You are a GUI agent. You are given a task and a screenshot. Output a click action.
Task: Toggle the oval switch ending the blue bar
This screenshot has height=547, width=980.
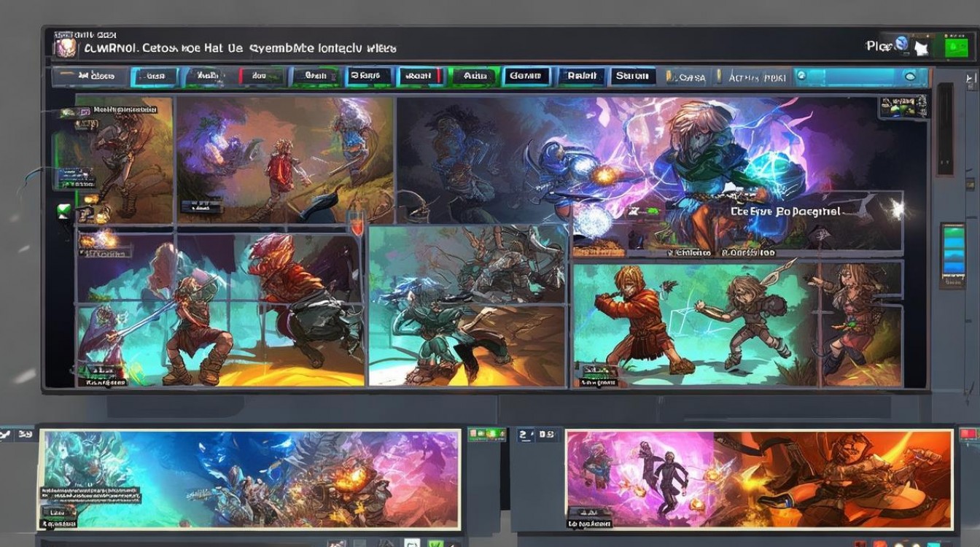pyautogui.click(x=910, y=76)
